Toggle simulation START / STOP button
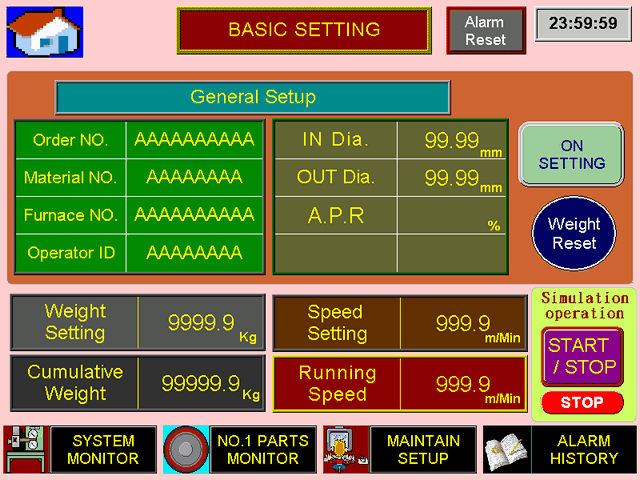The width and height of the screenshot is (640, 480). tap(583, 356)
